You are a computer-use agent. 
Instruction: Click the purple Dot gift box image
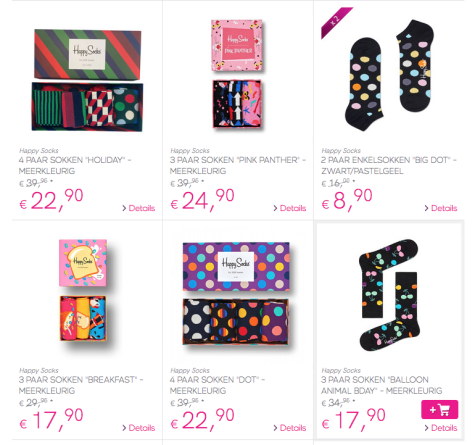tap(236, 293)
